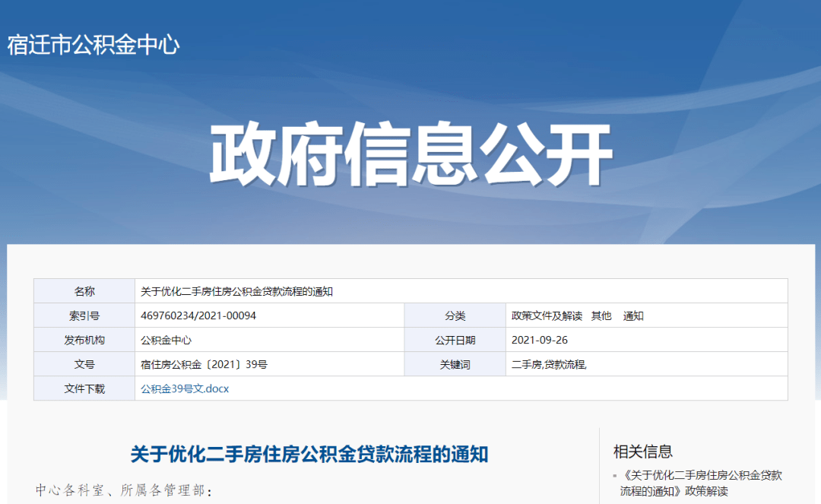Click the 其他 category text
The image size is (821, 504).
coord(601,315)
